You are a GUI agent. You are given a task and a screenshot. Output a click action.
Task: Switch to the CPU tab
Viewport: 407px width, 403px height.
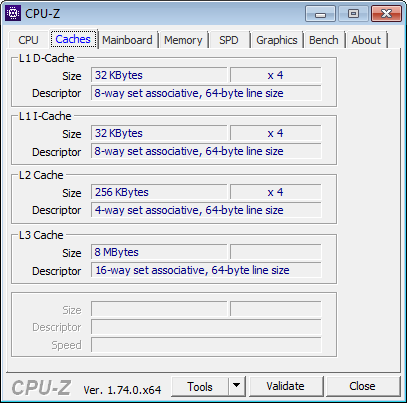pyautogui.click(x=28, y=40)
